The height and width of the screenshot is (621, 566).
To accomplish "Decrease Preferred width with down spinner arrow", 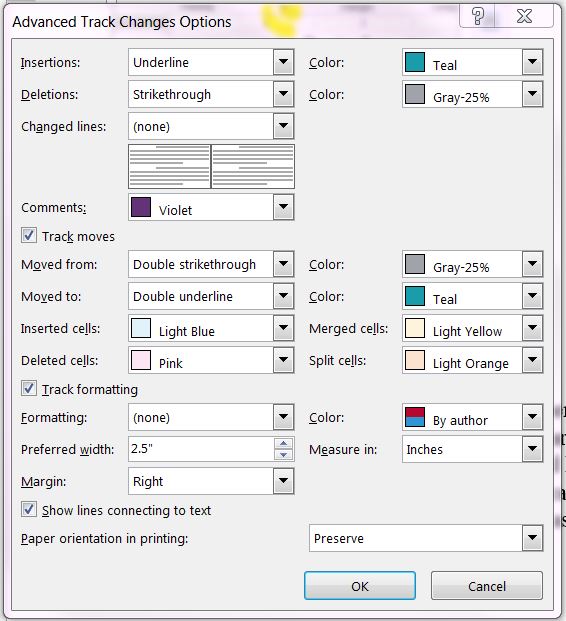I will coord(283,455).
